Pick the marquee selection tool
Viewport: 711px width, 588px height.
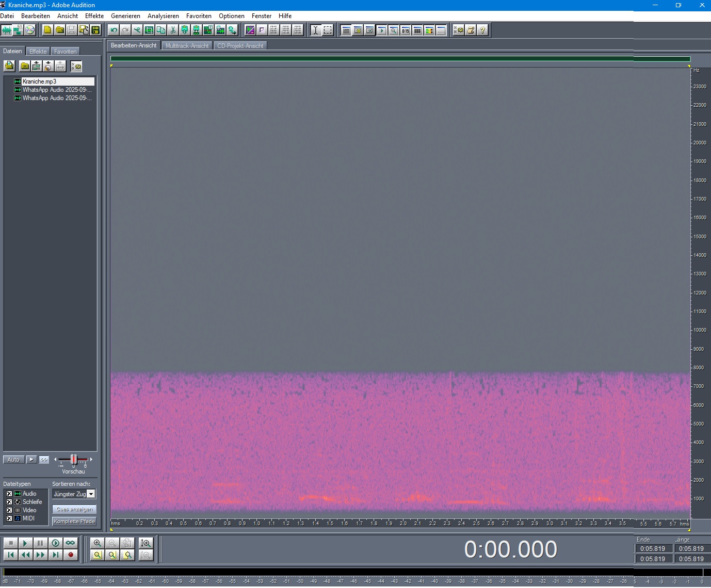point(328,30)
